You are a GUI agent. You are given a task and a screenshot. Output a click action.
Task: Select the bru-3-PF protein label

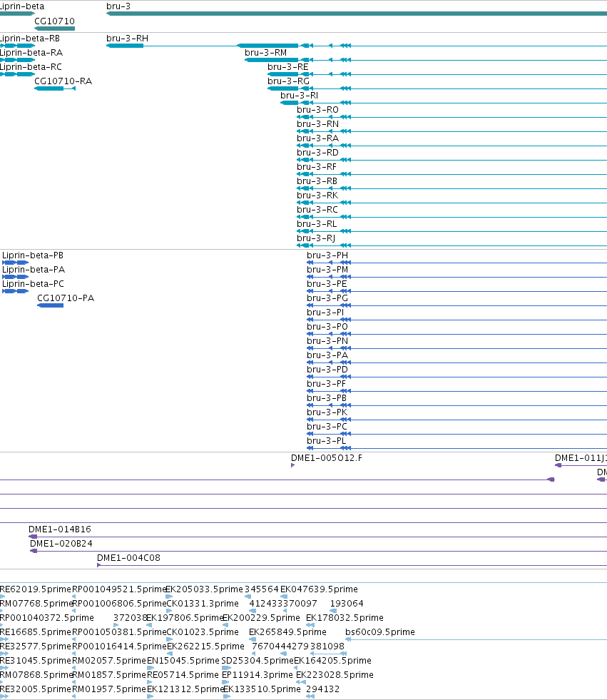click(326, 384)
